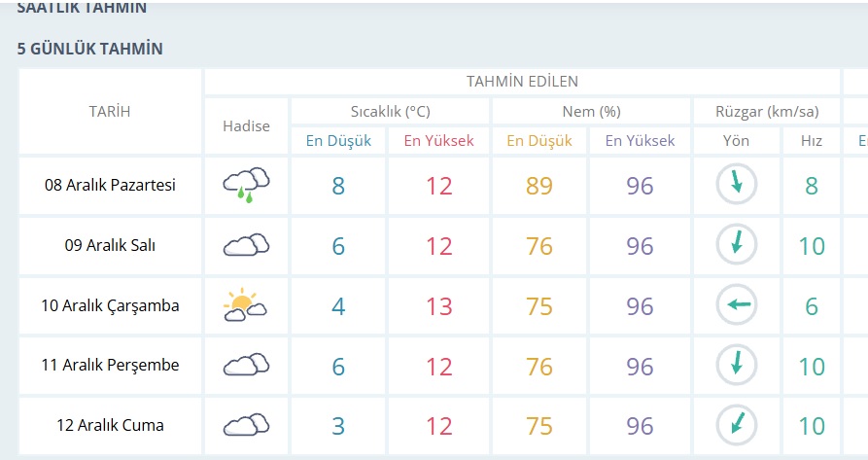The width and height of the screenshot is (868, 460).
Task: Select the SAATLİK TAHMİN heading
Action: coord(83,8)
